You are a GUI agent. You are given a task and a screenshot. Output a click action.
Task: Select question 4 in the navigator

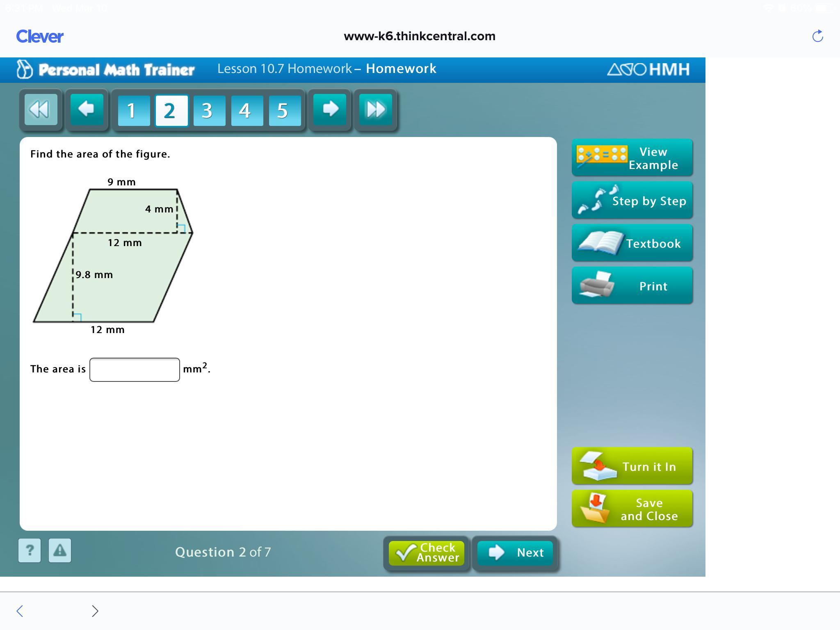point(247,111)
